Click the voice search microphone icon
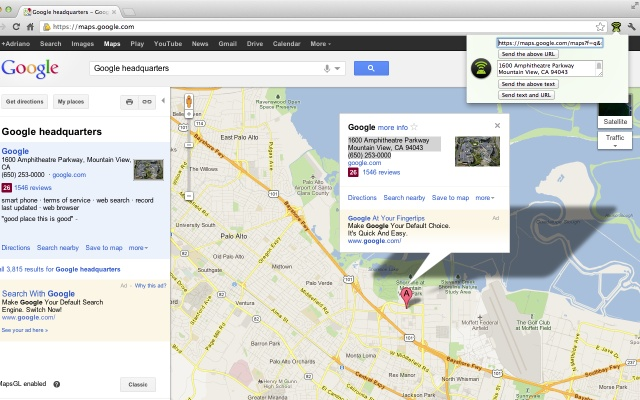 point(327,68)
